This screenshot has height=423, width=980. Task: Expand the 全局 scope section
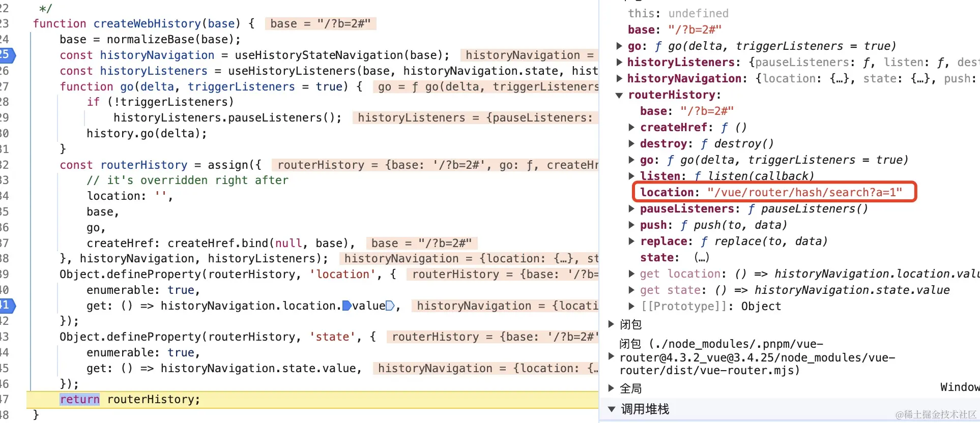pyautogui.click(x=612, y=388)
